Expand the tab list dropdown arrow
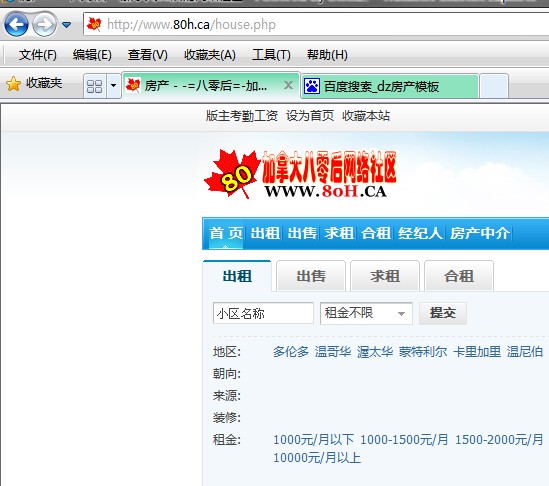This screenshot has height=486, width=549. click(x=113, y=86)
